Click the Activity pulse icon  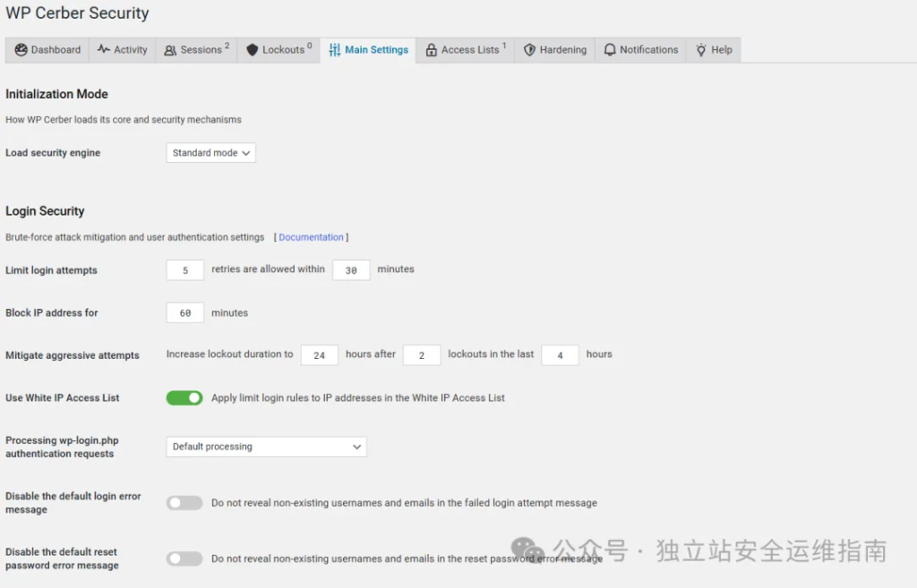[104, 50]
